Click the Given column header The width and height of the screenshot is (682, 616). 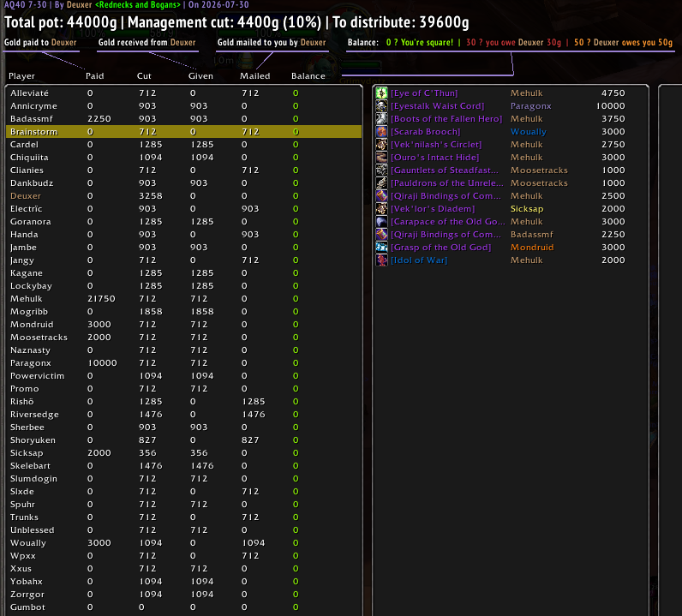(200, 75)
